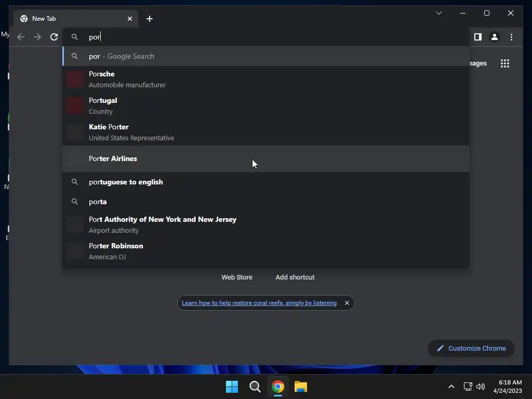The image size is (532, 399).
Task: Select the New Tab tab
Action: click(x=76, y=19)
